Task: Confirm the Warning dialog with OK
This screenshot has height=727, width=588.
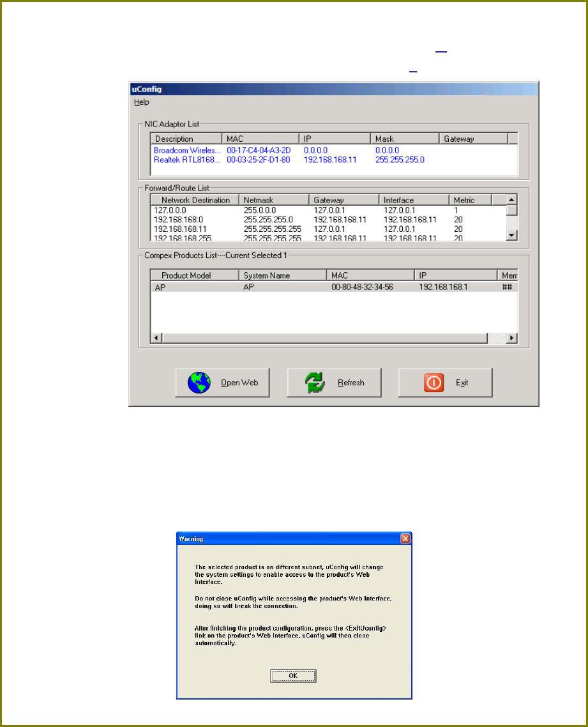Action: [x=293, y=675]
